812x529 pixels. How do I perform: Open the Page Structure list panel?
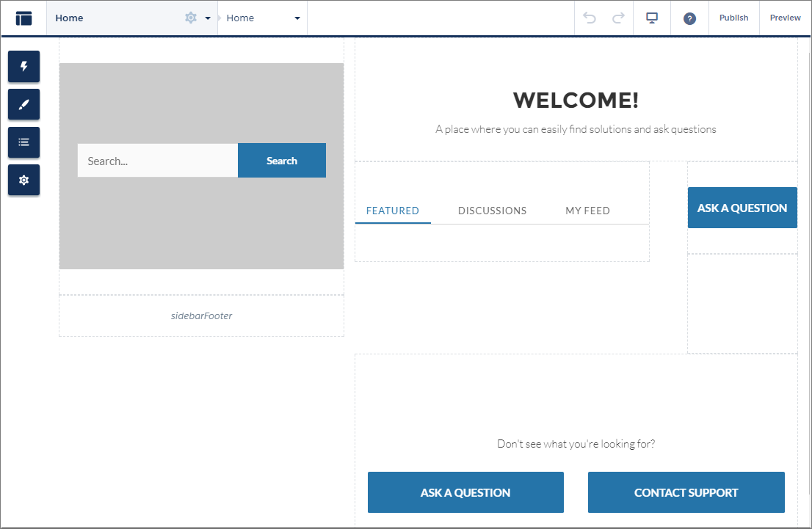(23, 142)
